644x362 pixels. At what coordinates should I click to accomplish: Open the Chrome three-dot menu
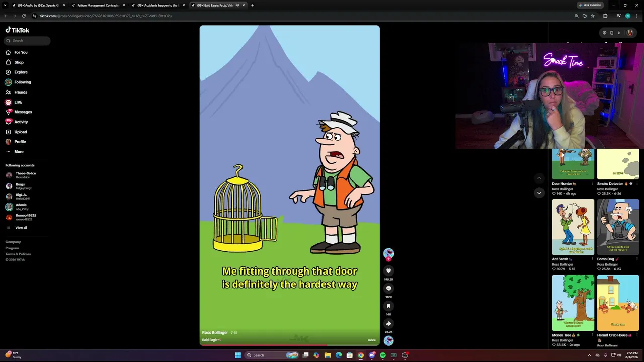637,16
